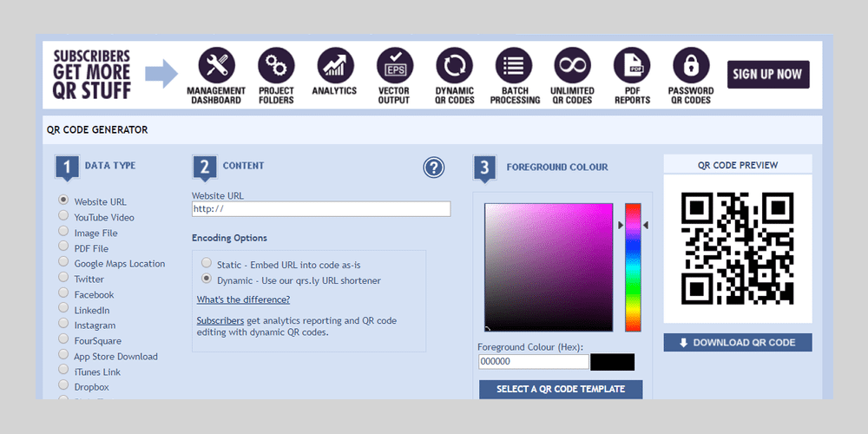This screenshot has height=434, width=868.
Task: Choose the PDF File radio option
Action: pos(63,247)
